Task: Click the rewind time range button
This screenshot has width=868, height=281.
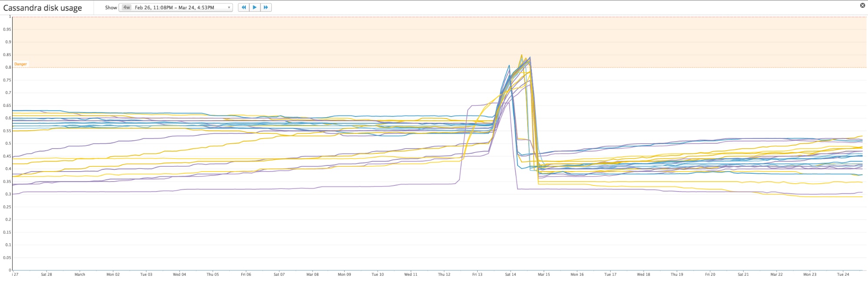Action: 244,7
